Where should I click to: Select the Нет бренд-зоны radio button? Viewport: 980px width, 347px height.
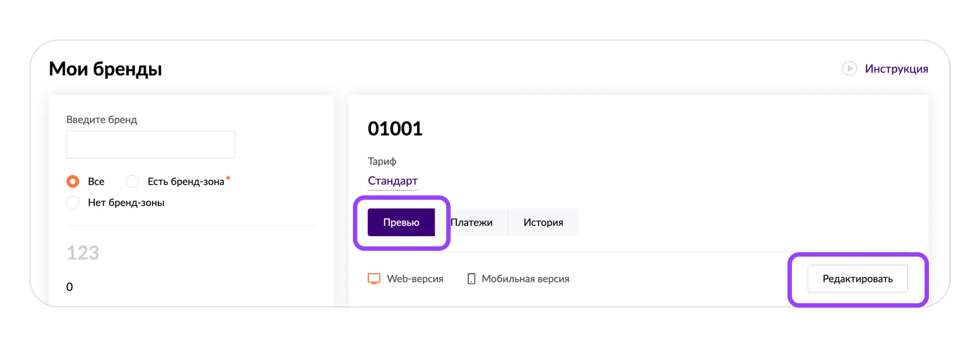(73, 203)
